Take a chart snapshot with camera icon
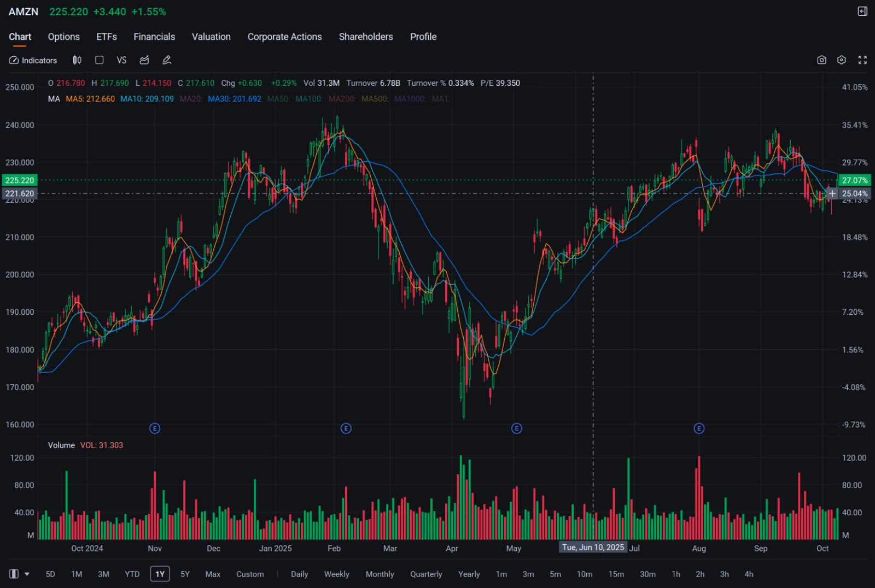Image resolution: width=875 pixels, height=588 pixels. click(821, 60)
